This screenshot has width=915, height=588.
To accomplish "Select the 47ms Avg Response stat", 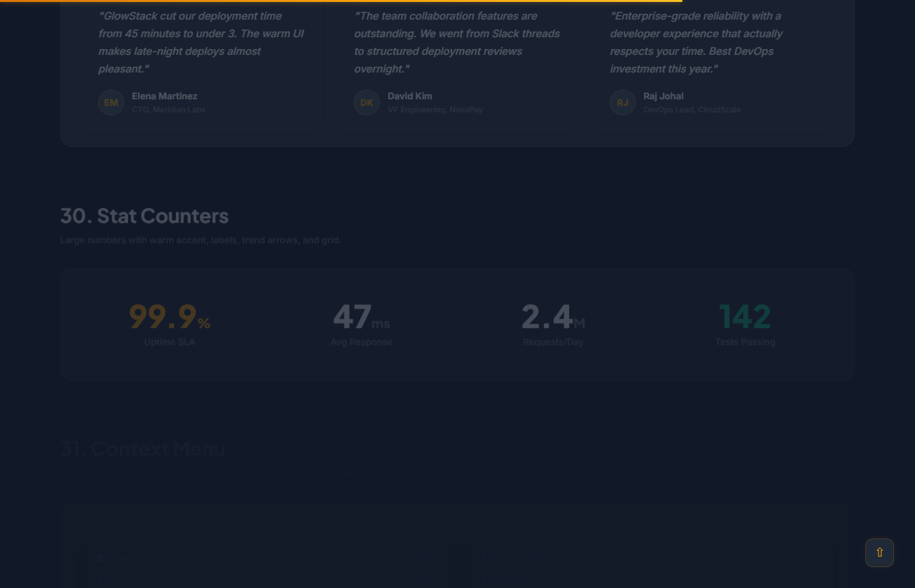I will 361,323.
